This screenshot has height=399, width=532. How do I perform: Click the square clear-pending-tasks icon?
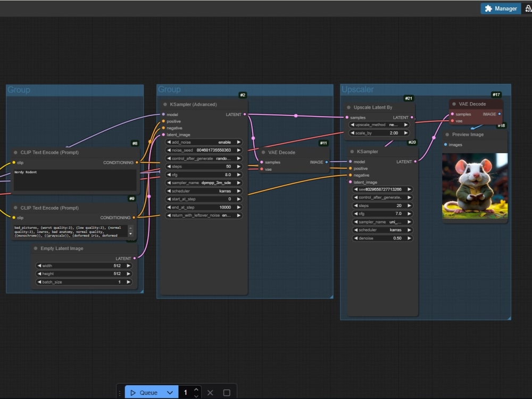point(227,393)
